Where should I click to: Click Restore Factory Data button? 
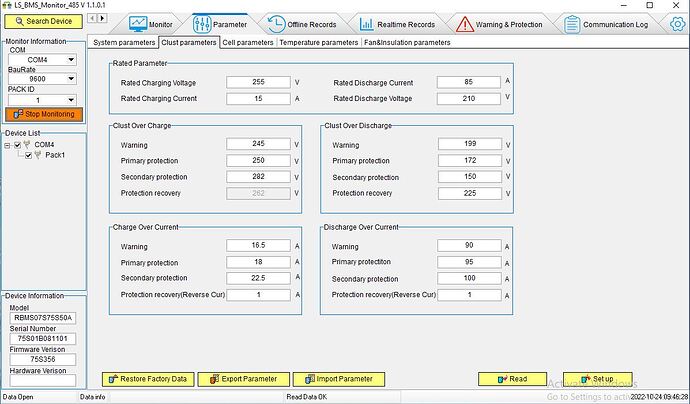(x=148, y=379)
